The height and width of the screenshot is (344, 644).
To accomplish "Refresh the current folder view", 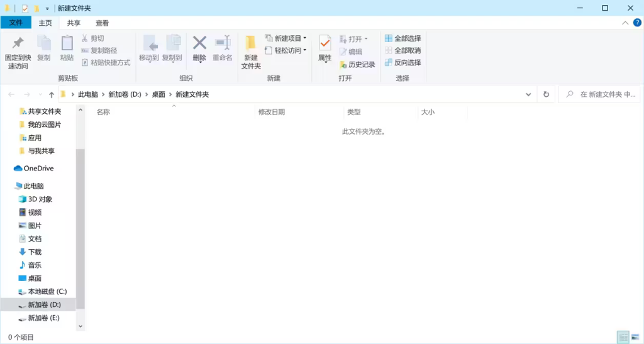I will 547,94.
